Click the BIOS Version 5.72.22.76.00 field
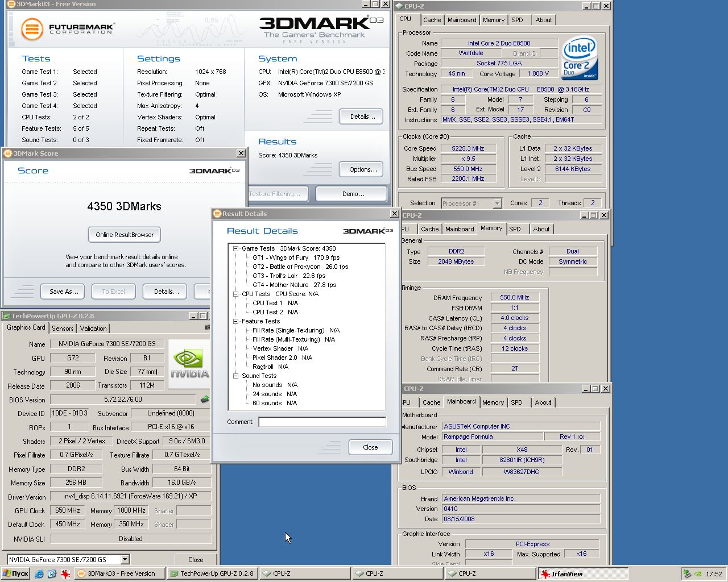This screenshot has width=728, height=582. 123,400
